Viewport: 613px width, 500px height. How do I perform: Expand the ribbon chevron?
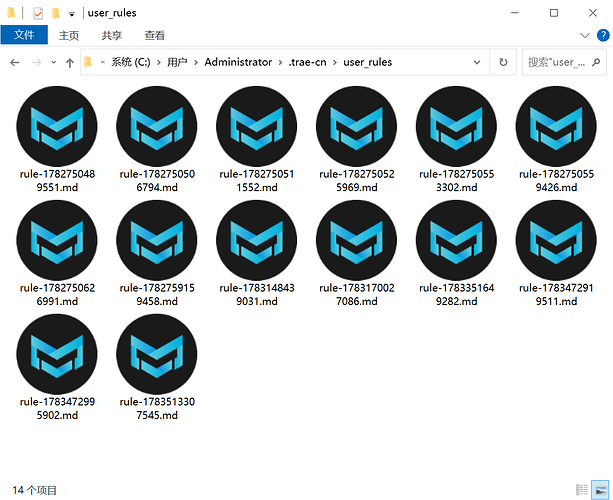[584, 36]
